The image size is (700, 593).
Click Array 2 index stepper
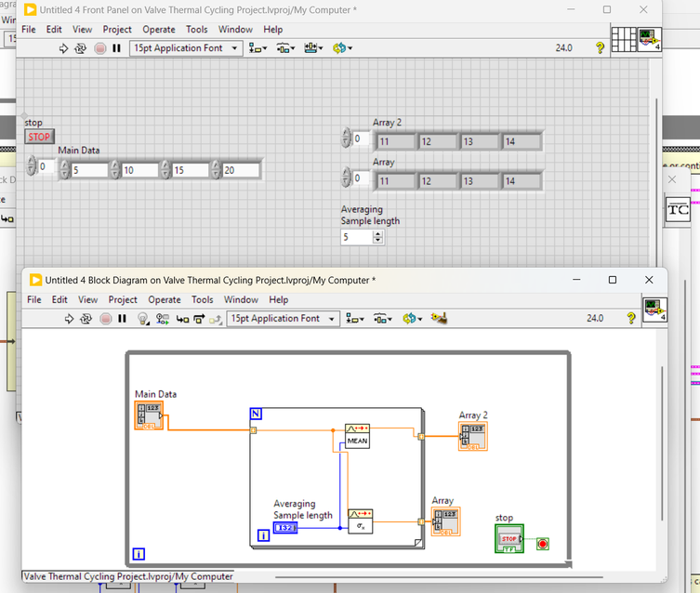click(x=346, y=138)
